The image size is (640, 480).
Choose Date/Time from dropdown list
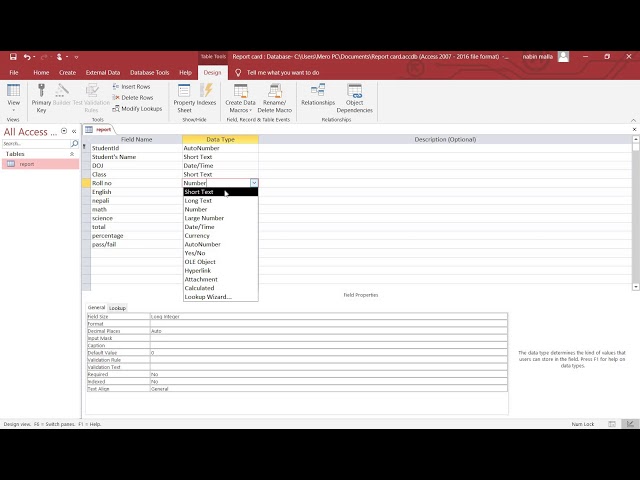220,227
